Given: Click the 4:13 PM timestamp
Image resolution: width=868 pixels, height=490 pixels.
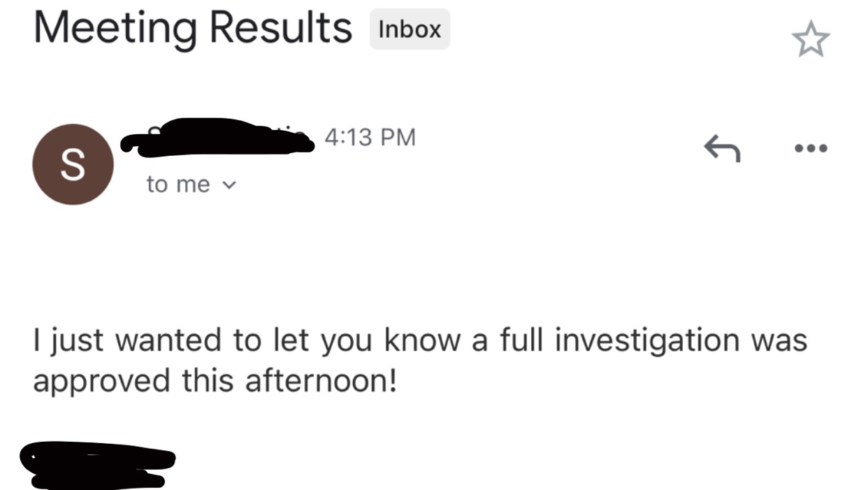Looking at the screenshot, I should 370,137.
